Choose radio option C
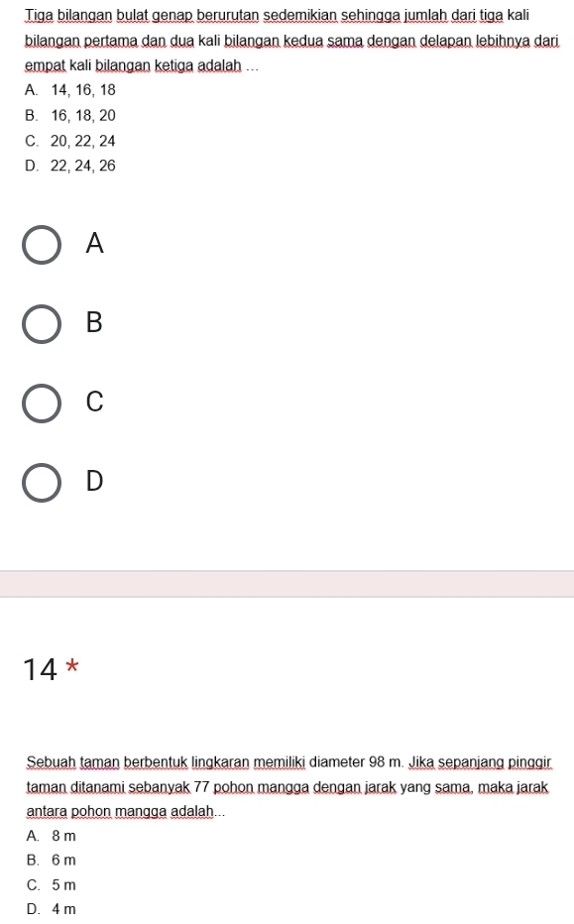This screenshot has height=924, width=574. click(x=42, y=404)
